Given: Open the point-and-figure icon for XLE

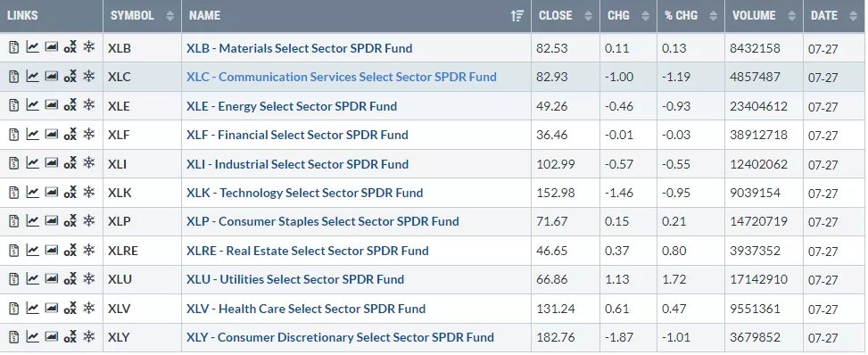Looking at the screenshot, I should [x=70, y=104].
